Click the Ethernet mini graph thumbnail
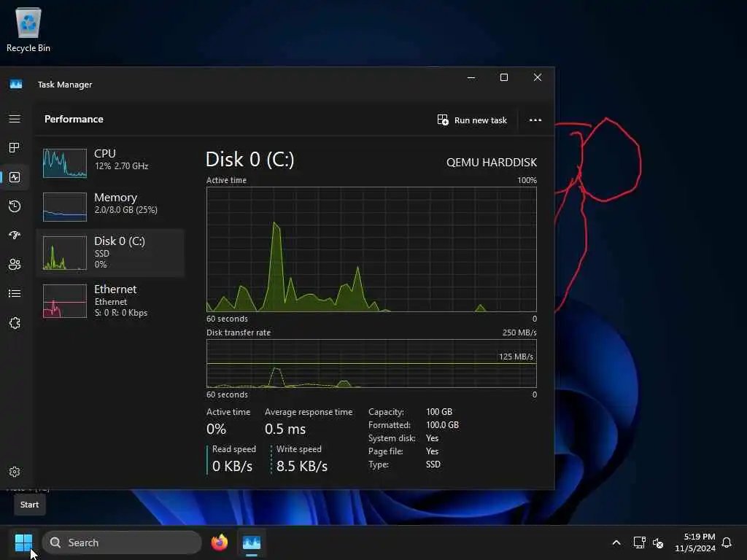This screenshot has height=560, width=747. [65, 301]
